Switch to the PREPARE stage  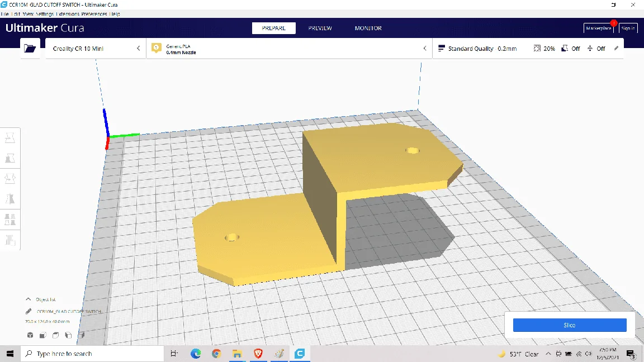[x=273, y=28]
